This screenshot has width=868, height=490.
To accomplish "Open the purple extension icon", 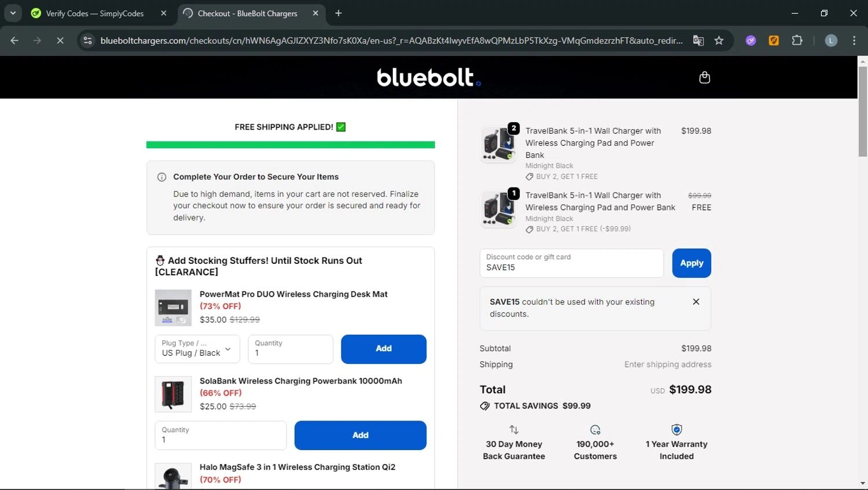I will click(x=751, y=40).
